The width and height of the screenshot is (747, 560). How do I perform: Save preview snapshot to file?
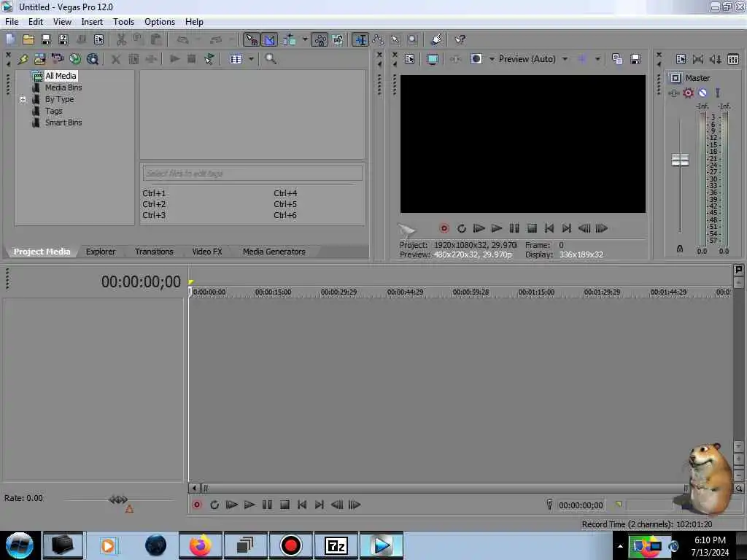635,59
